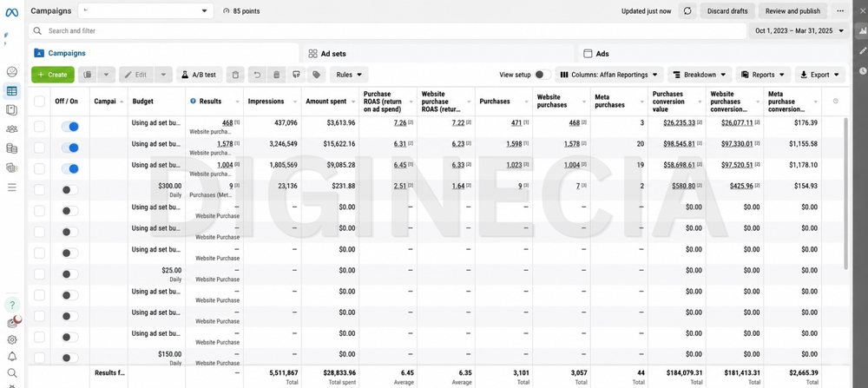Open Account overview in left sidebar

pos(11,71)
